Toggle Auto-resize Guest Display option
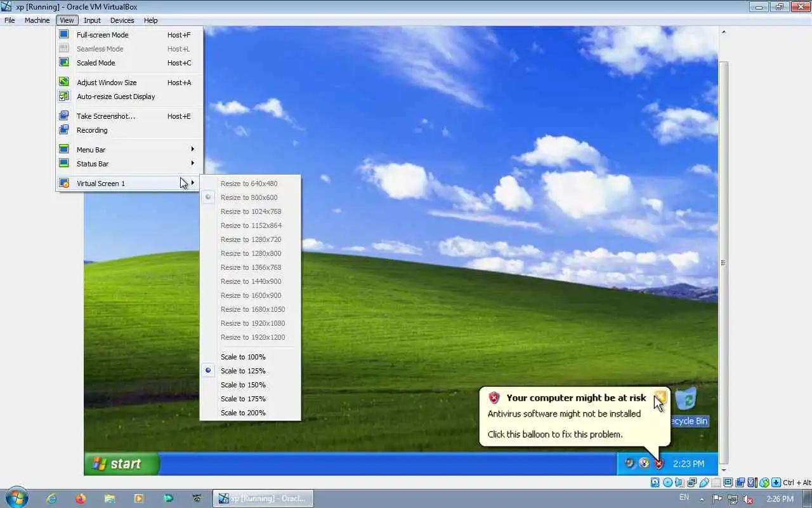Viewport: 812px width, 508px height. click(129, 97)
